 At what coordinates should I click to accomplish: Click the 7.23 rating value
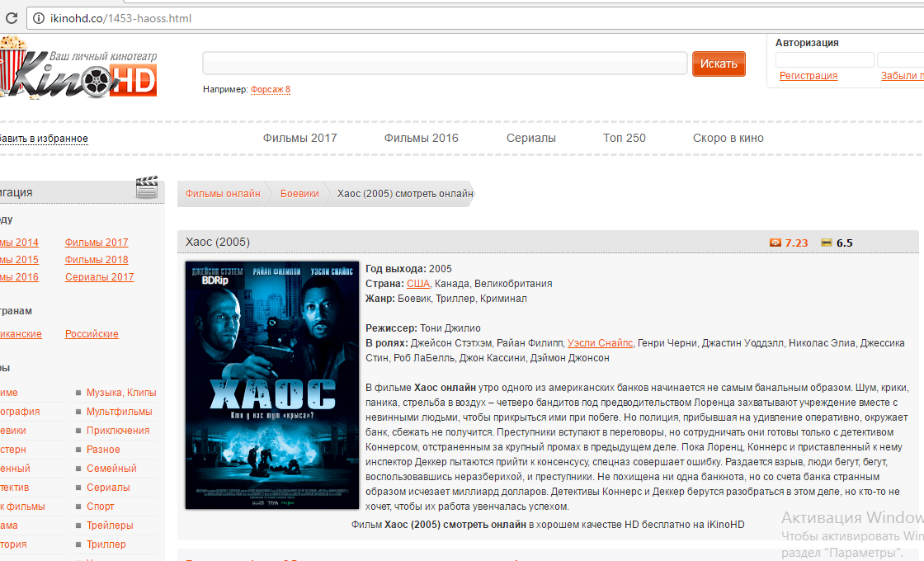796,243
